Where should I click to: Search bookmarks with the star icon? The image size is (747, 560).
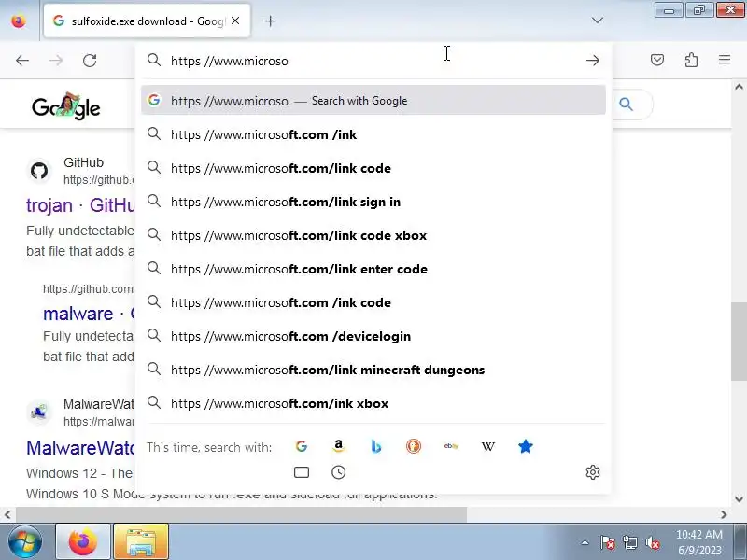click(x=526, y=447)
